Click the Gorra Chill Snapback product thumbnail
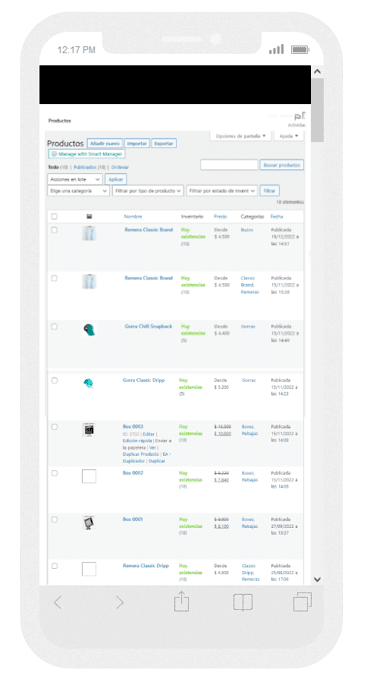The height and width of the screenshot is (679, 367). [x=89, y=330]
